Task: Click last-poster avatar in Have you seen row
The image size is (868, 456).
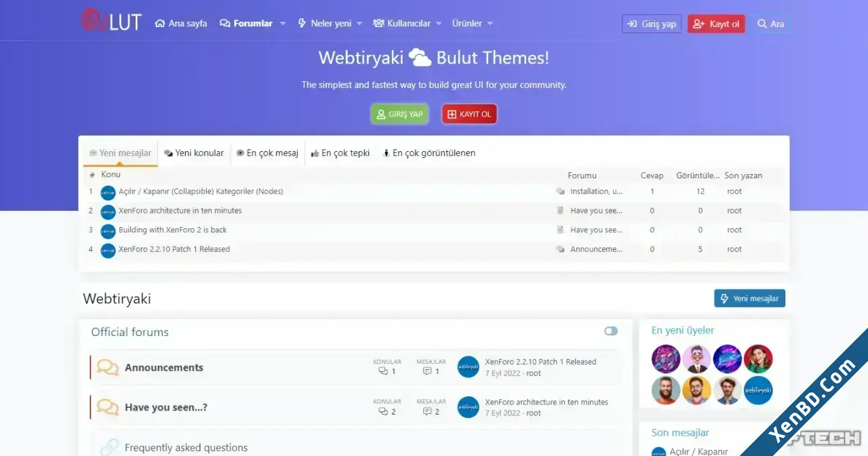Action: tap(469, 407)
